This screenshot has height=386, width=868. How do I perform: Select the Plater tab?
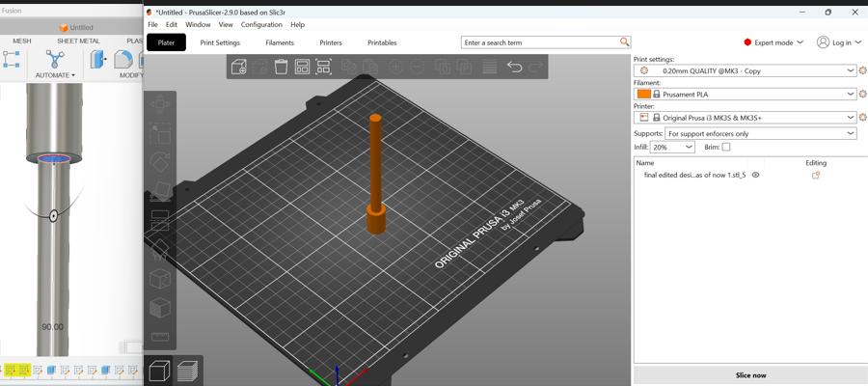166,42
